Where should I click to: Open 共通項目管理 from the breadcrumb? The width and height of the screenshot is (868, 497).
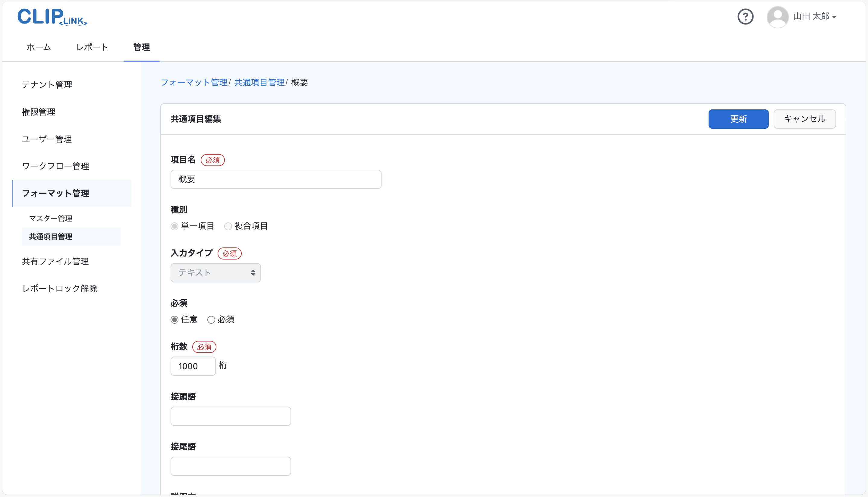(x=259, y=82)
